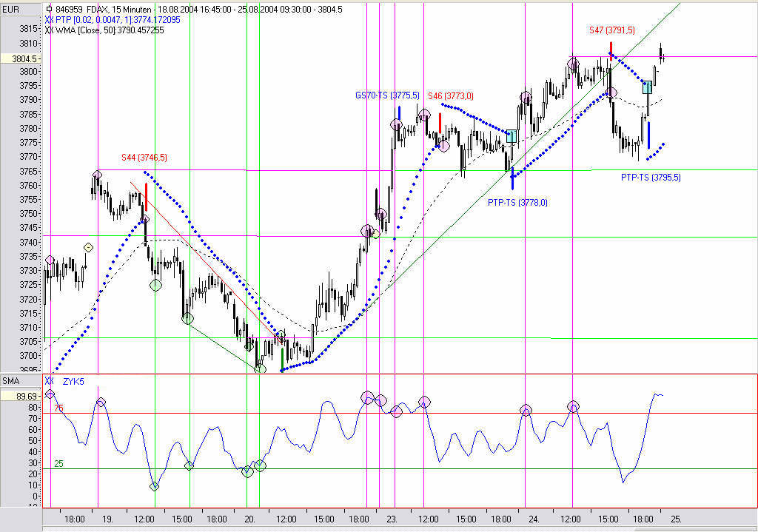Image resolution: width=758 pixels, height=532 pixels.
Task: Click the 3700 price axis label
Action: click(28, 355)
